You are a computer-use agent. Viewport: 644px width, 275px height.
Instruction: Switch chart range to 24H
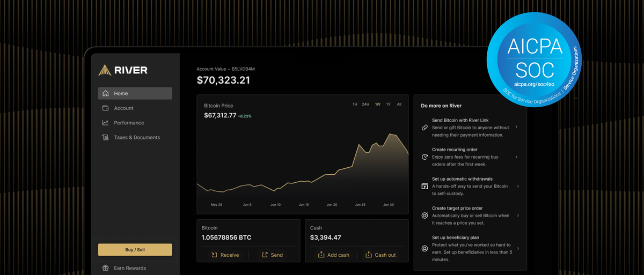pyautogui.click(x=365, y=105)
